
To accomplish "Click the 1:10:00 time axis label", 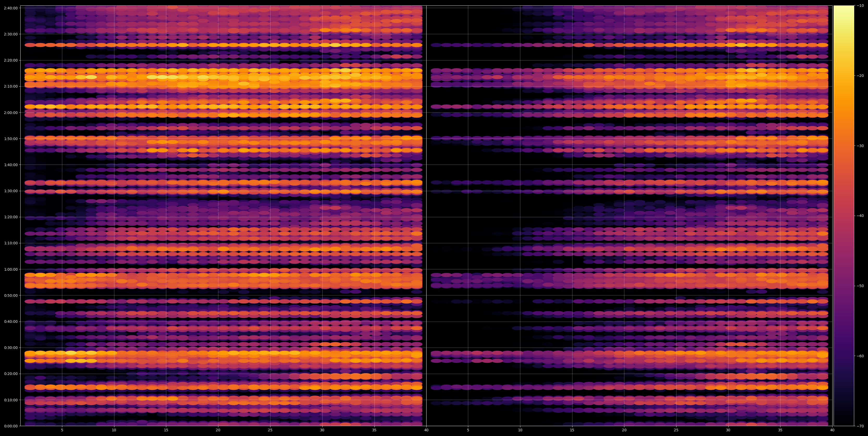I will tap(11, 243).
